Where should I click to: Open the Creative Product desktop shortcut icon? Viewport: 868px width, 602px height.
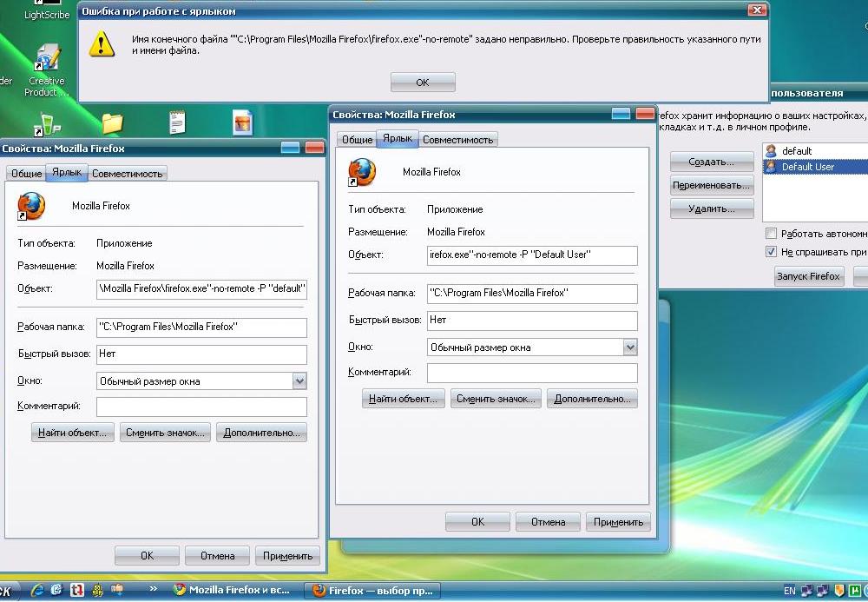(x=47, y=58)
